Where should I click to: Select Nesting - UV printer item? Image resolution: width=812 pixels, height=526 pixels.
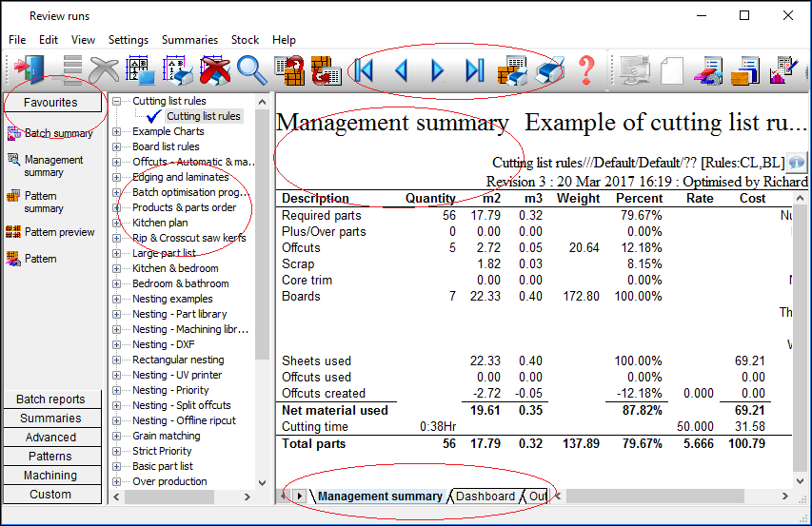pyautogui.click(x=177, y=375)
